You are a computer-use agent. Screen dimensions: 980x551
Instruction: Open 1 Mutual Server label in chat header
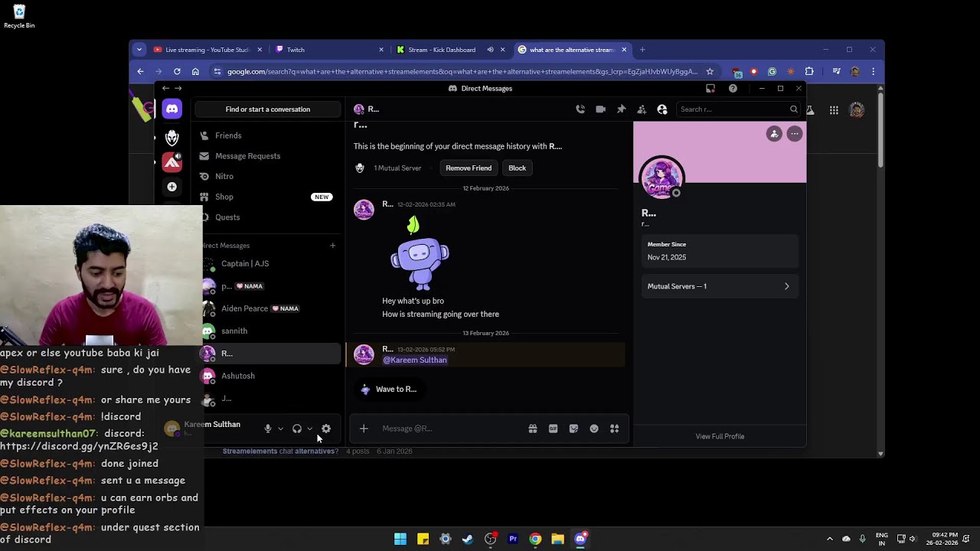pyautogui.click(x=397, y=168)
